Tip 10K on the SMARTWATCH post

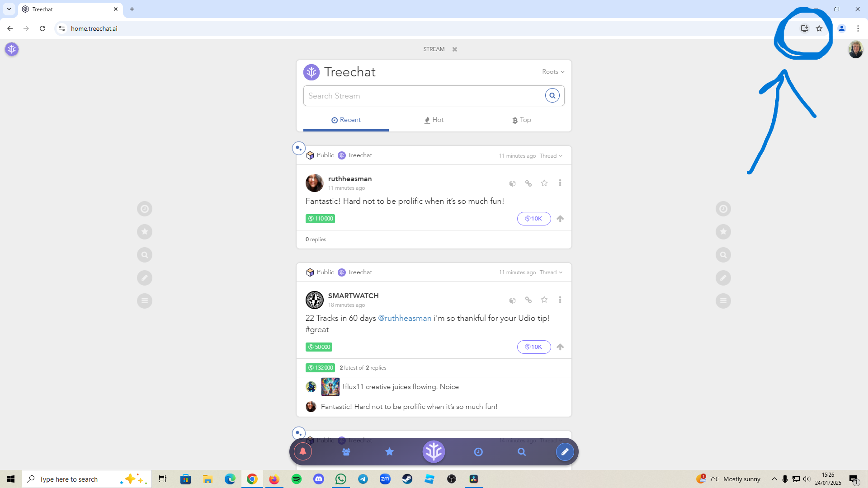tap(534, 347)
